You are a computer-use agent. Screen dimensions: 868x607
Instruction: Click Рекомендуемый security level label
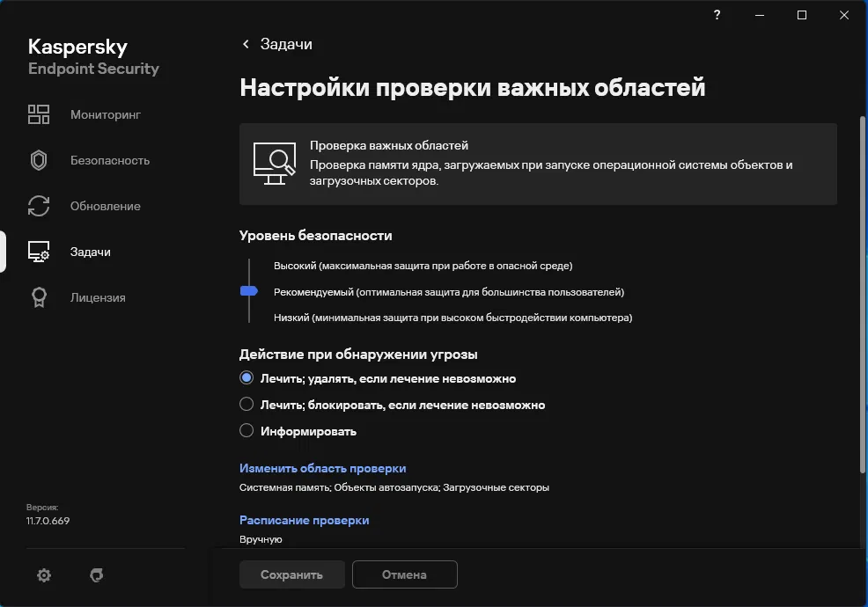448,291
